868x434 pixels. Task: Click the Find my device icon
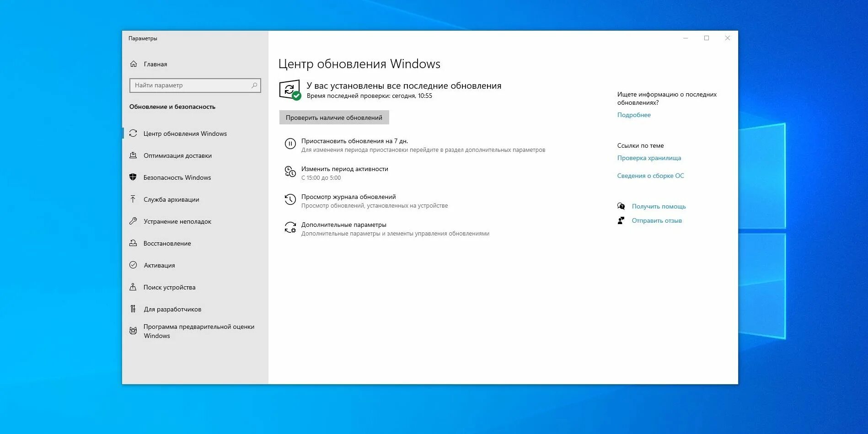[x=133, y=287]
